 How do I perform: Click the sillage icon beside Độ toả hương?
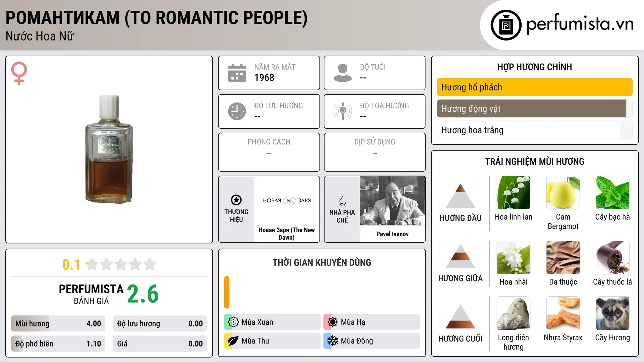tap(343, 111)
